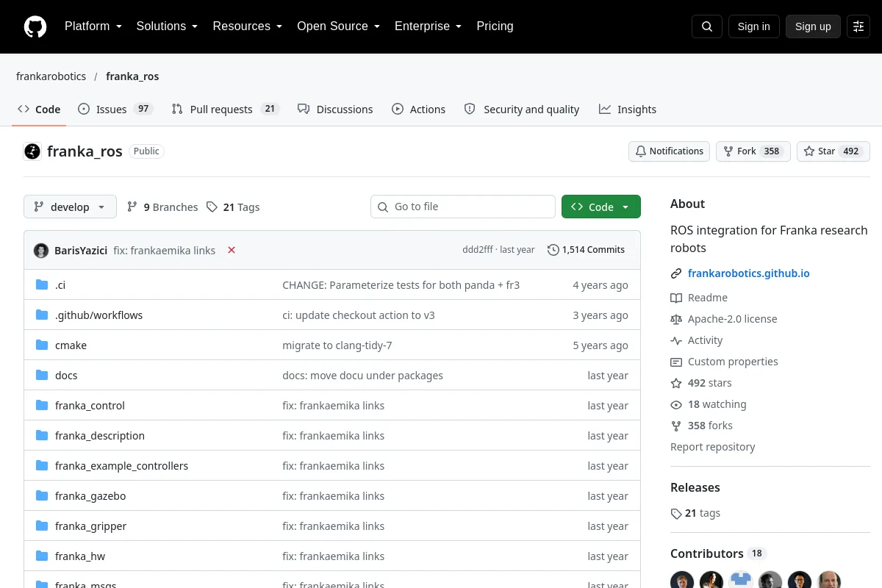Click the Activity pulse icon
882x588 pixels.
tap(676, 340)
